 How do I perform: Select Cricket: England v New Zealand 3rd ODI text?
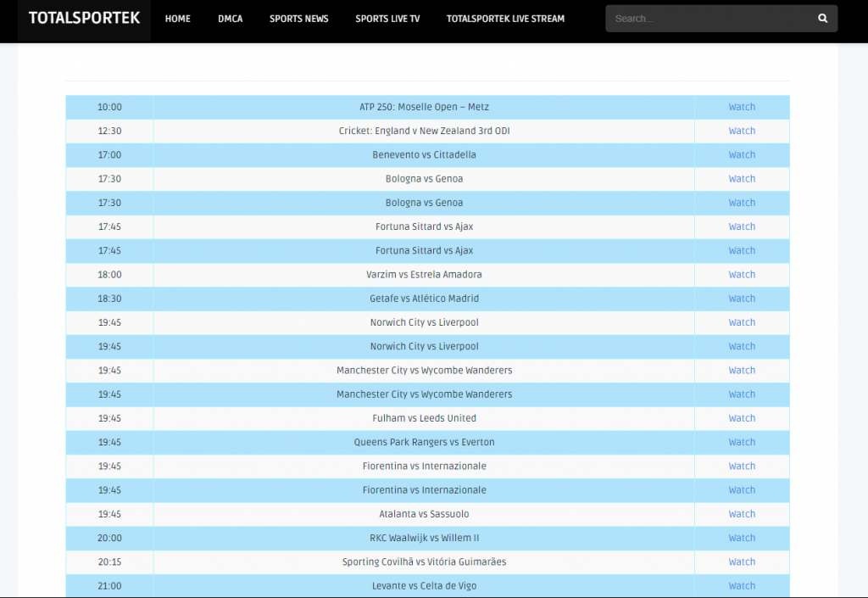[424, 131]
